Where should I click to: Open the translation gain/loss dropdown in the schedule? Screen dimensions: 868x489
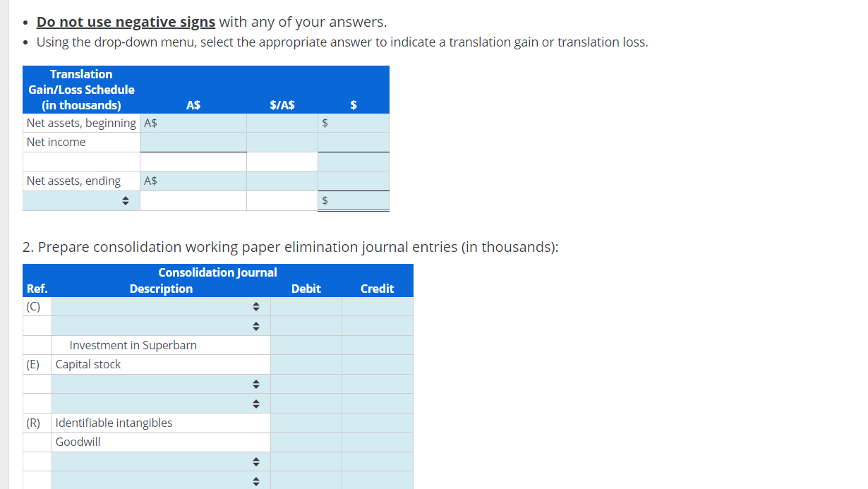tap(125, 200)
